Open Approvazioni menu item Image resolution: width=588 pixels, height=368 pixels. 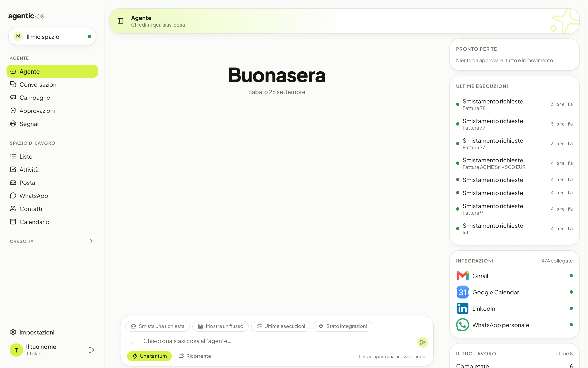tap(52, 111)
